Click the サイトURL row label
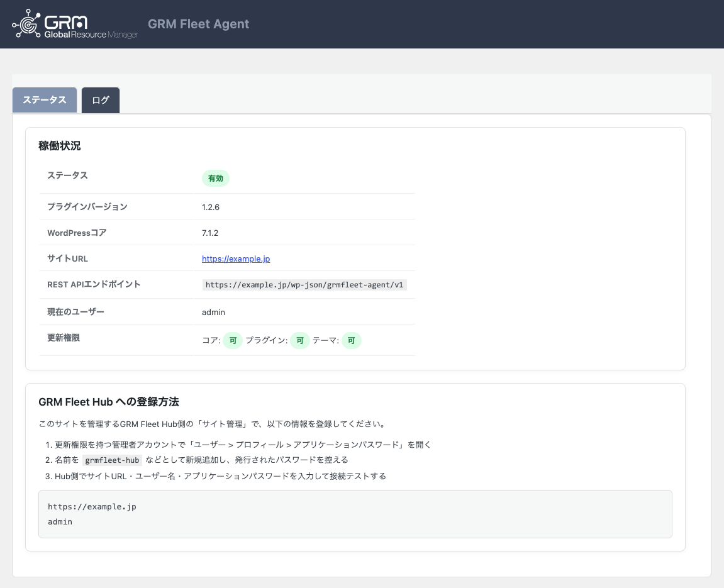Screen dimensions: 724x588 pos(67,258)
